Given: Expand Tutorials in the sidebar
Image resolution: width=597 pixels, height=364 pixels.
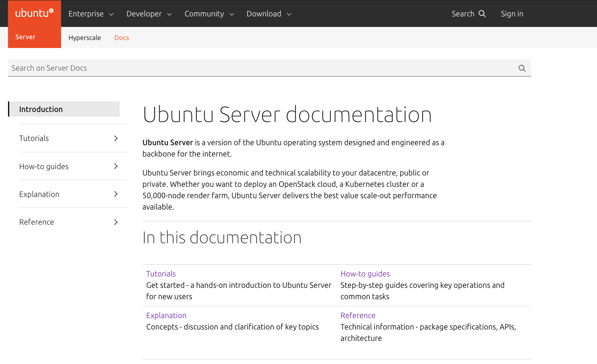Looking at the screenshot, I should 115,138.
